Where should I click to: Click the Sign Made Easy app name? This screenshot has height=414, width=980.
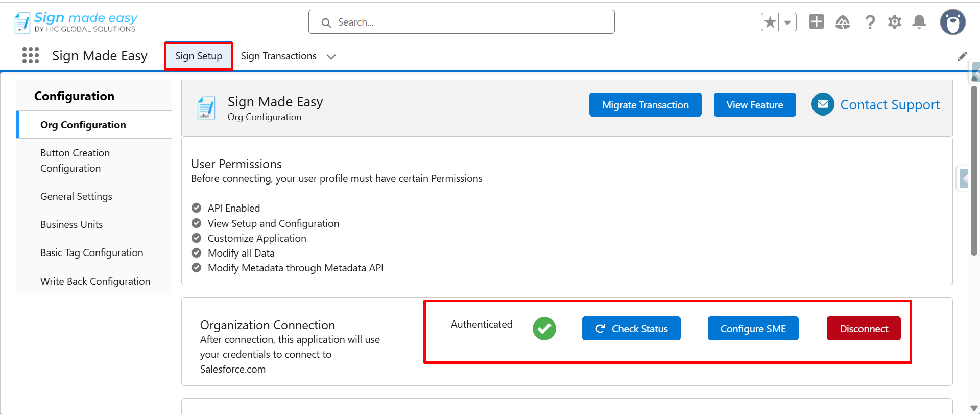tap(100, 55)
